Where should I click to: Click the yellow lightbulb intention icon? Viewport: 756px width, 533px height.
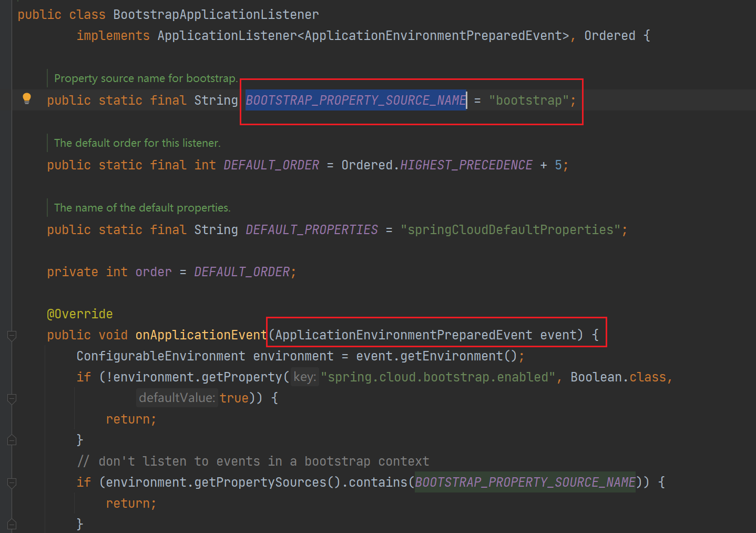click(27, 98)
